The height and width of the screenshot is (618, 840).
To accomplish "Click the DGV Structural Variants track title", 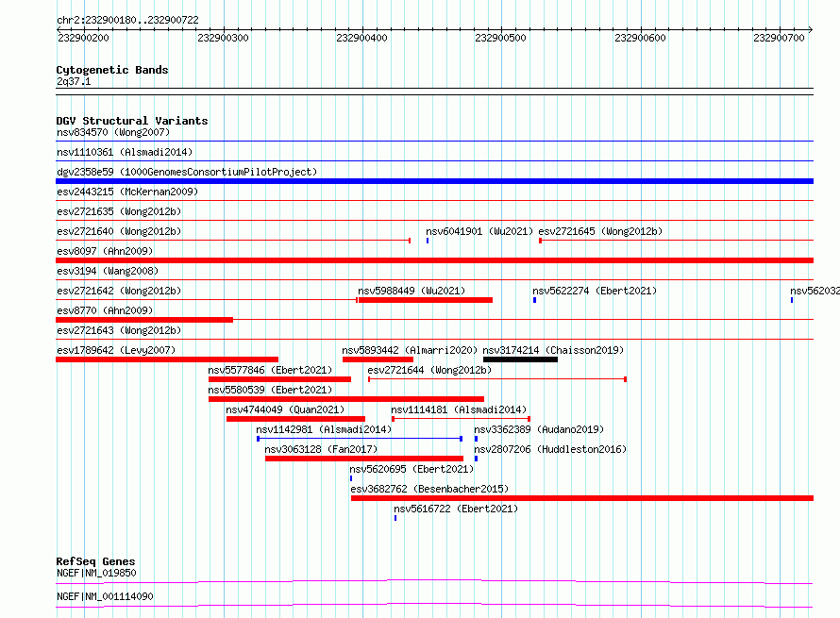I will click(132, 121).
